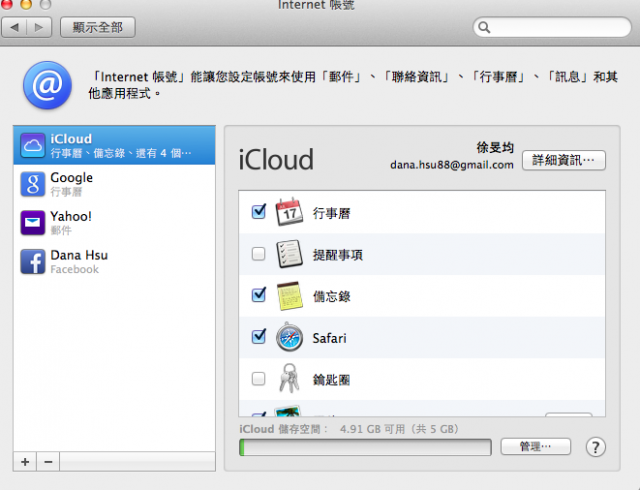
Task: Go back with the left arrow button
Action: 14,27
